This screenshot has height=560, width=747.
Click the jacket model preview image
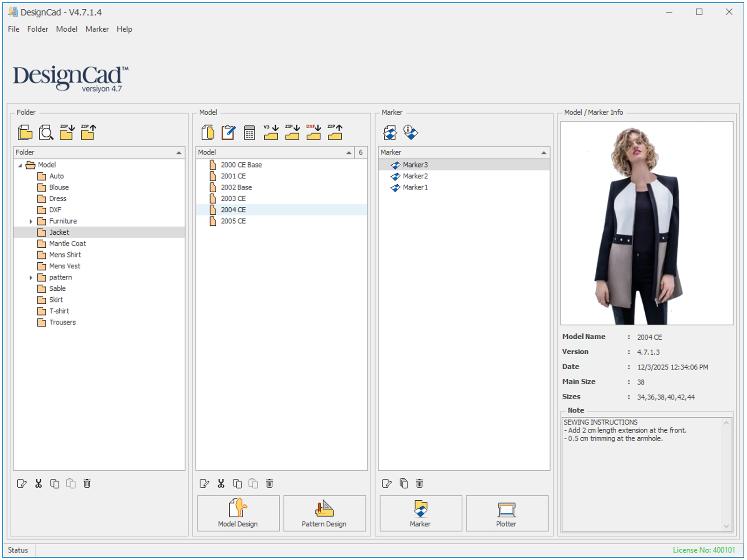click(x=647, y=223)
